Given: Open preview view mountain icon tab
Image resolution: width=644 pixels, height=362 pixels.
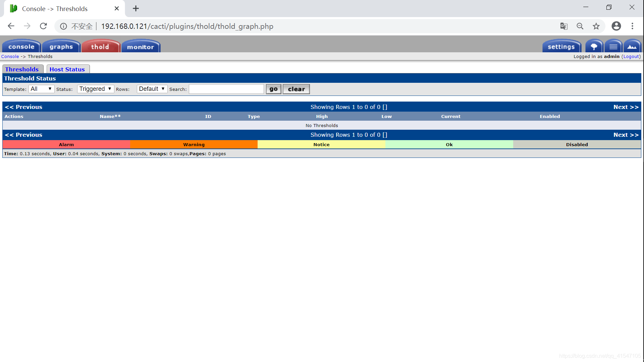Looking at the screenshot, I should [x=632, y=47].
